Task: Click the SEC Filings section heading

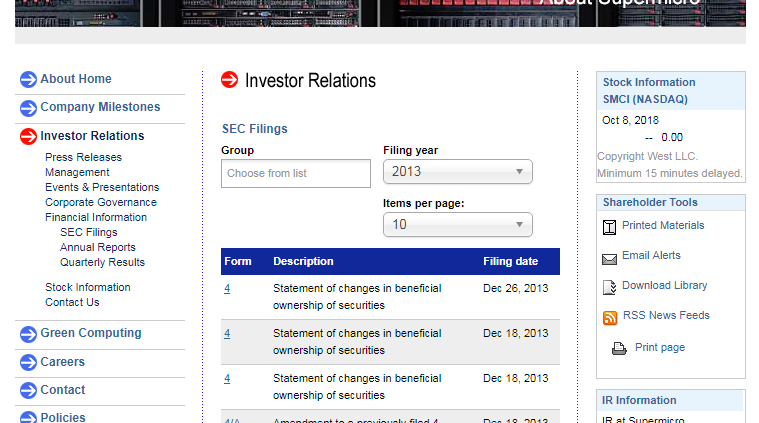Action: pos(255,129)
